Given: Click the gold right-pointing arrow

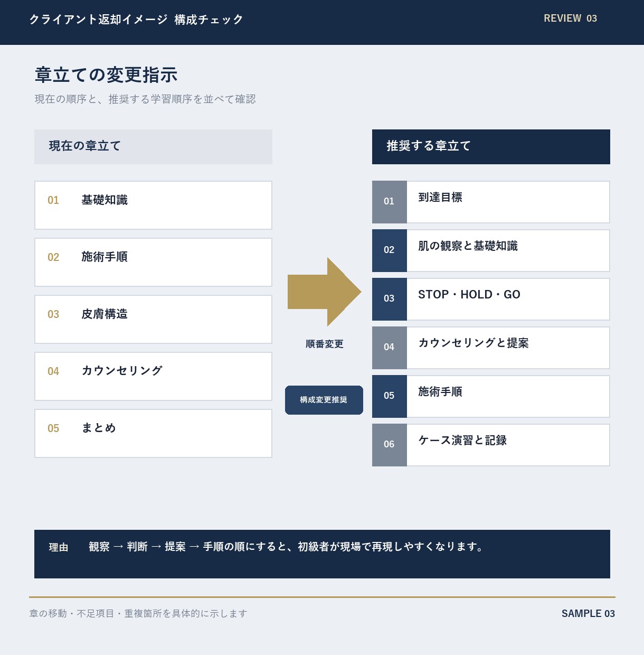Looking at the screenshot, I should click(x=324, y=292).
